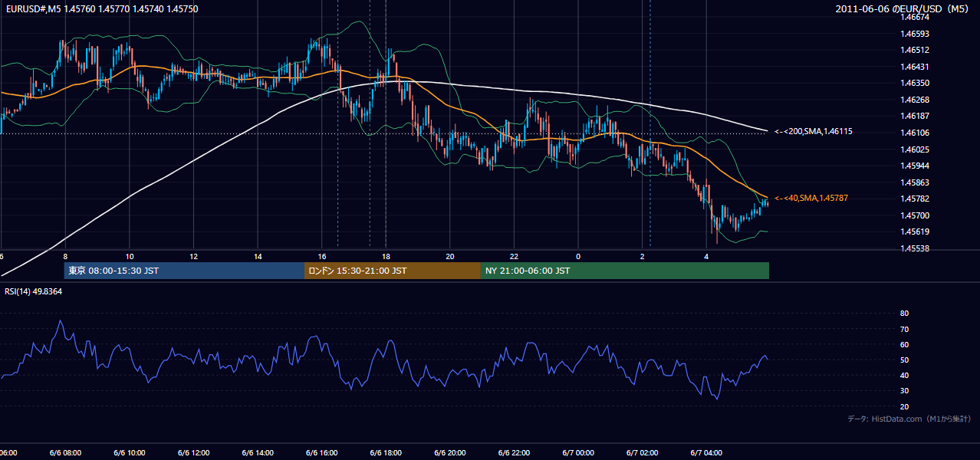Select the ロンドン 15:30-21:00 JST session bar
Screen dimensions: 980x460
[x=393, y=271]
